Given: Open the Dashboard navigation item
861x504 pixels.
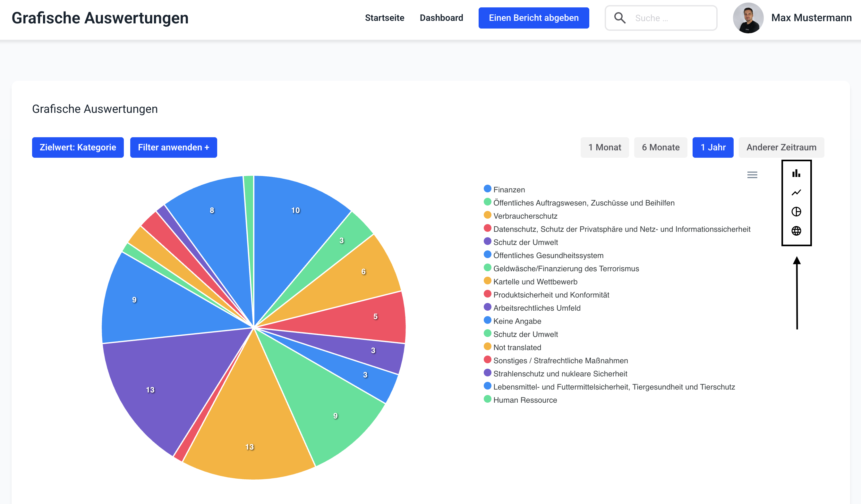Looking at the screenshot, I should tap(441, 18).
